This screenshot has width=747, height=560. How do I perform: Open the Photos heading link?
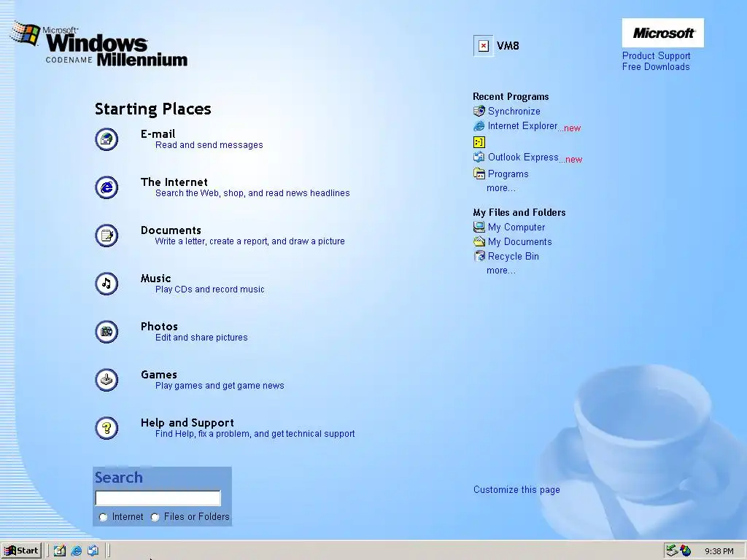pyautogui.click(x=159, y=326)
